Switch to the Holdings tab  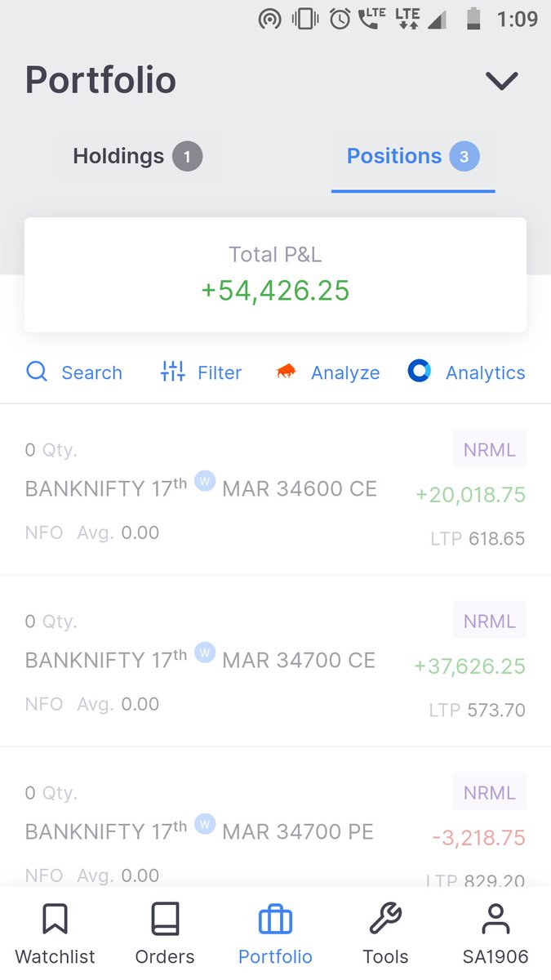click(x=137, y=156)
